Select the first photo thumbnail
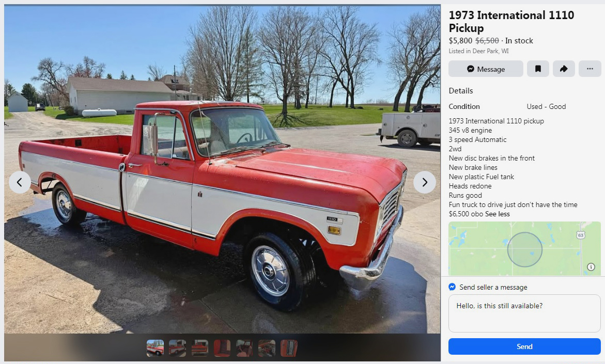This screenshot has height=364, width=605. (155, 348)
